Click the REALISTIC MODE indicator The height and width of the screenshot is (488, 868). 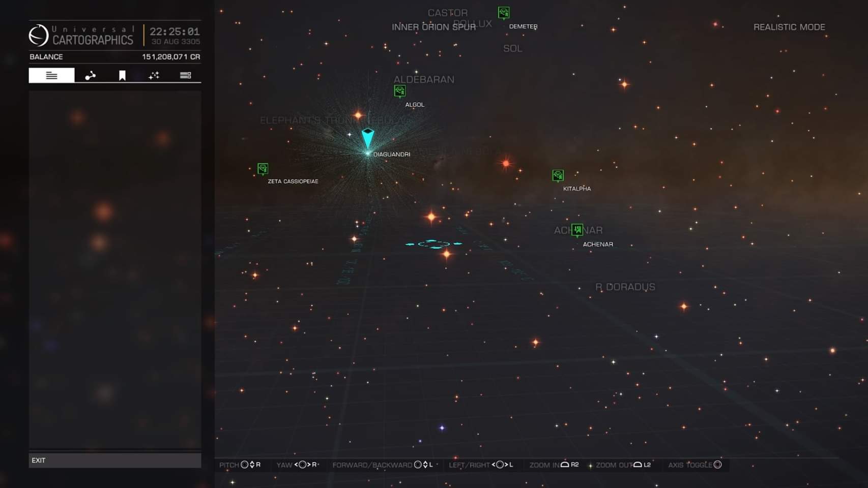789,27
